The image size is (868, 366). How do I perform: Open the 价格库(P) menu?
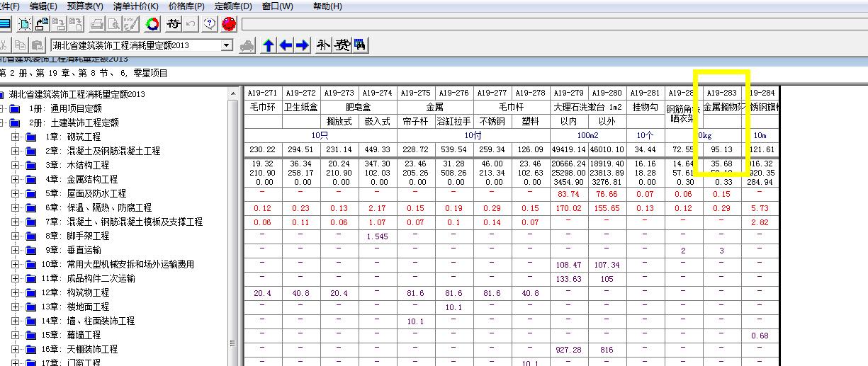pos(186,6)
